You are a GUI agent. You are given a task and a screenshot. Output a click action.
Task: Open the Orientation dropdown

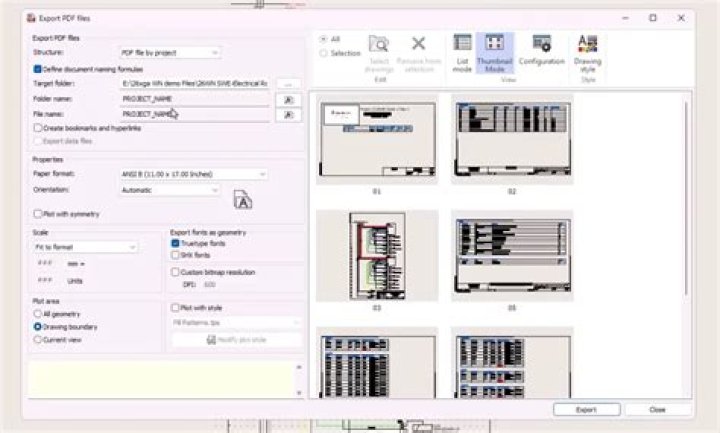pos(169,190)
